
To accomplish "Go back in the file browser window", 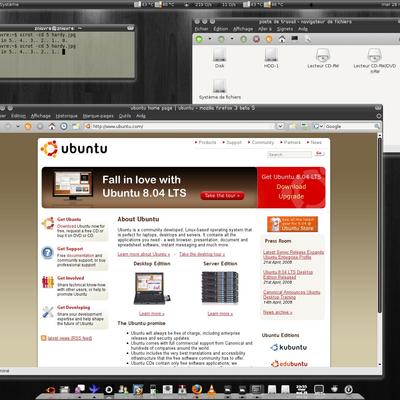I will tap(199, 39).
